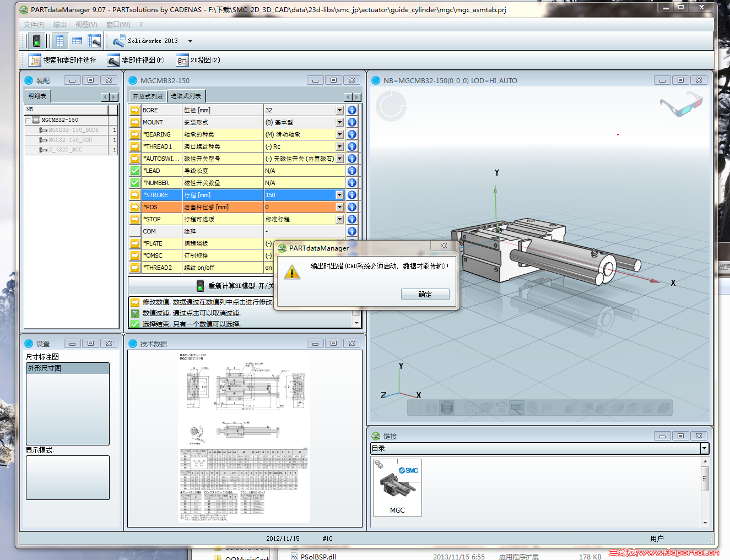Click info icon for *THREAD1 row

pyautogui.click(x=352, y=146)
